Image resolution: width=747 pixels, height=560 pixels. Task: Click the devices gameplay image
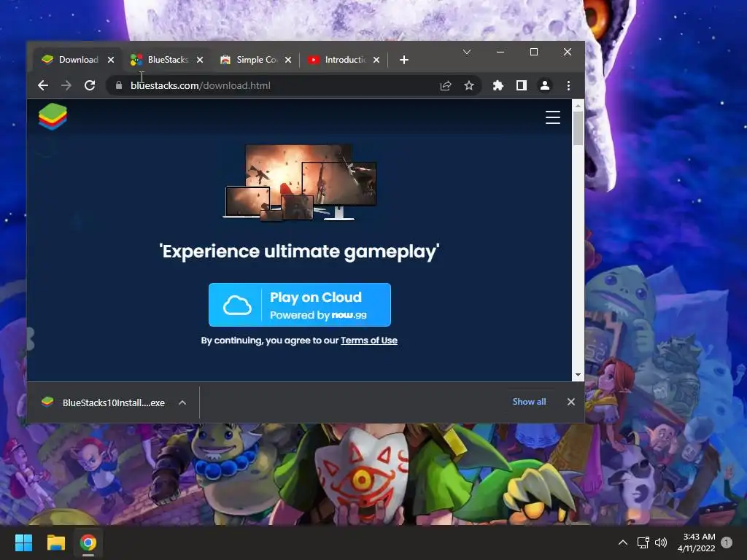point(301,182)
